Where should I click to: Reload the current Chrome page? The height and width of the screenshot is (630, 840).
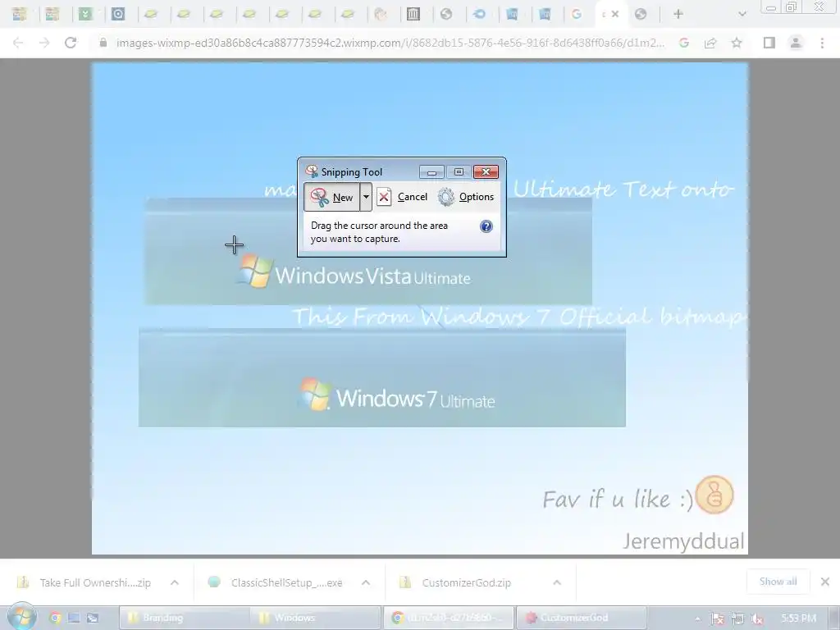[71, 43]
